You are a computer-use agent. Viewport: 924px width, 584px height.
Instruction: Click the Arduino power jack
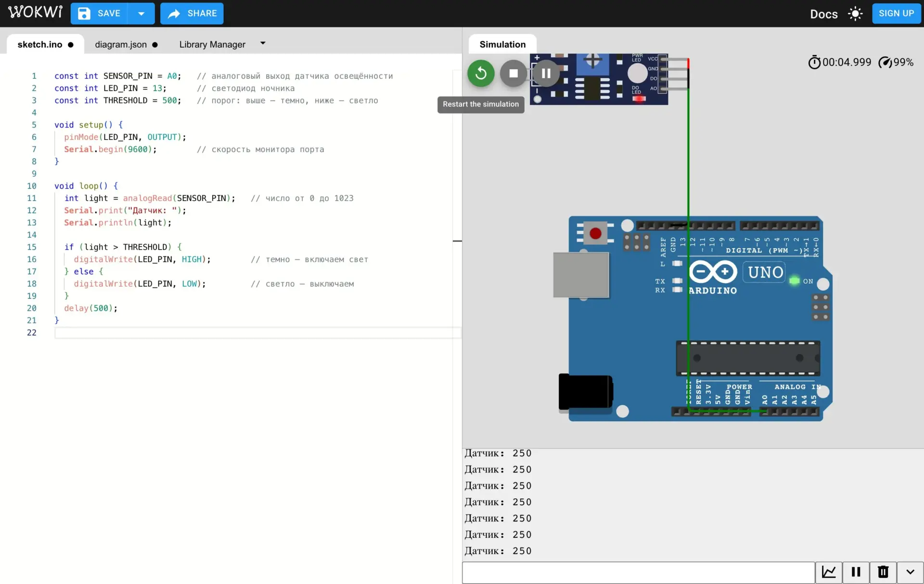586,392
